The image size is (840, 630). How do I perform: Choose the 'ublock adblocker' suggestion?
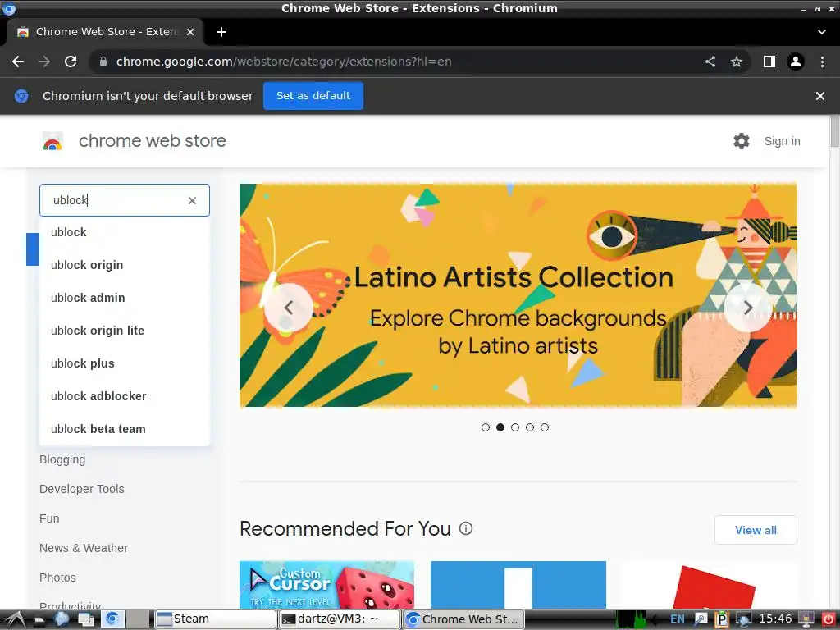125,396
